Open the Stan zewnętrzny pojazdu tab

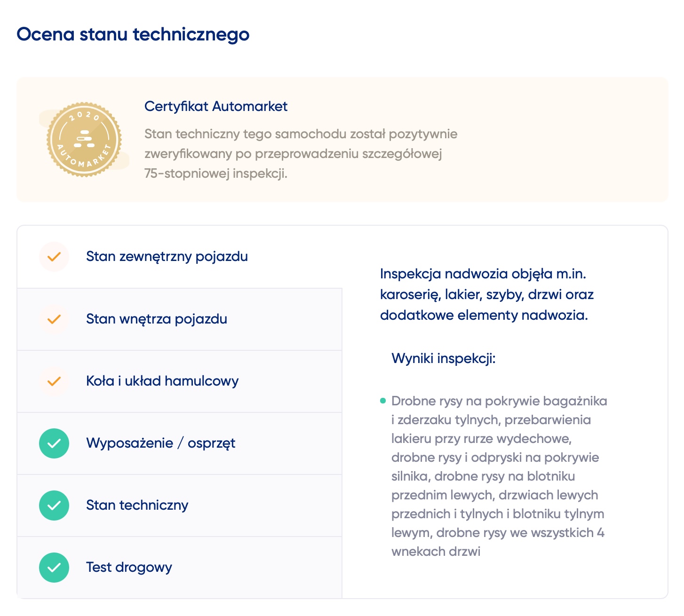(x=180, y=257)
